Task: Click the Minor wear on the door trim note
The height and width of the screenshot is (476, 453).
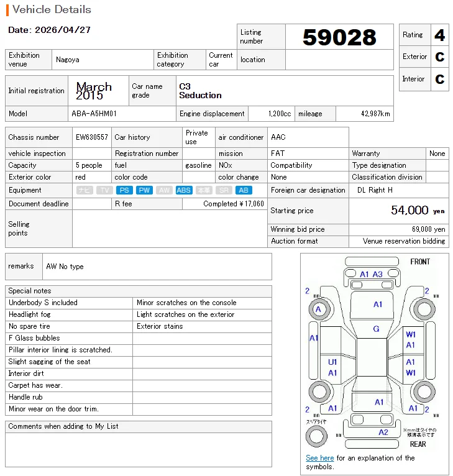Action: point(53,409)
